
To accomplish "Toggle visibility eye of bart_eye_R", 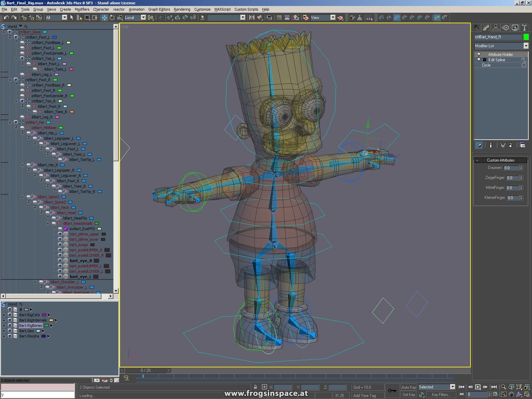I will coord(60,261).
